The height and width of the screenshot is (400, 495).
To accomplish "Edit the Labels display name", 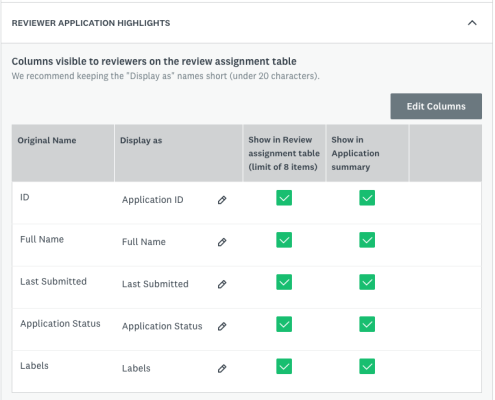I will tap(222, 369).
